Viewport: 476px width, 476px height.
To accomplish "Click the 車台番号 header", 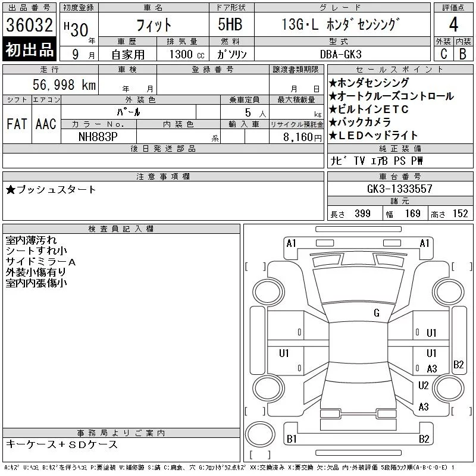I will [x=400, y=176].
